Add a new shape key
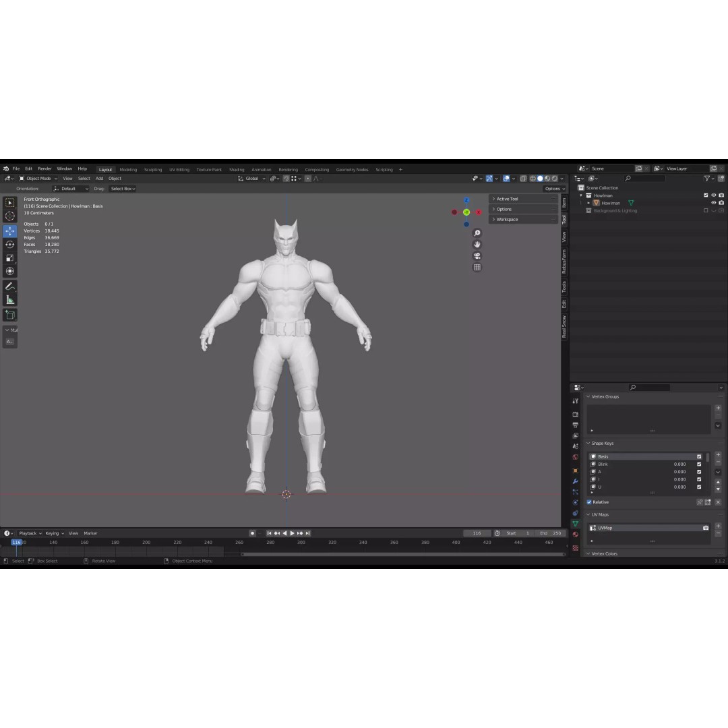 click(x=718, y=455)
